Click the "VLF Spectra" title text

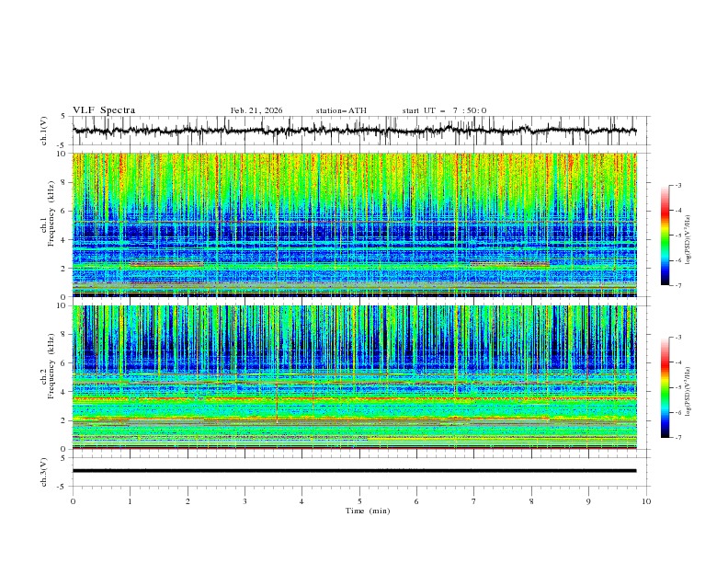click(104, 110)
